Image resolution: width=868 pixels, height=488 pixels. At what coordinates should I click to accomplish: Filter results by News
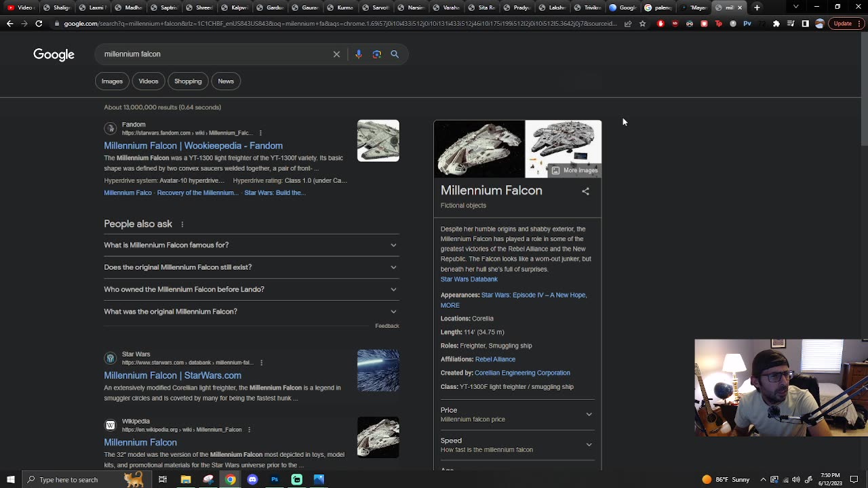click(226, 81)
